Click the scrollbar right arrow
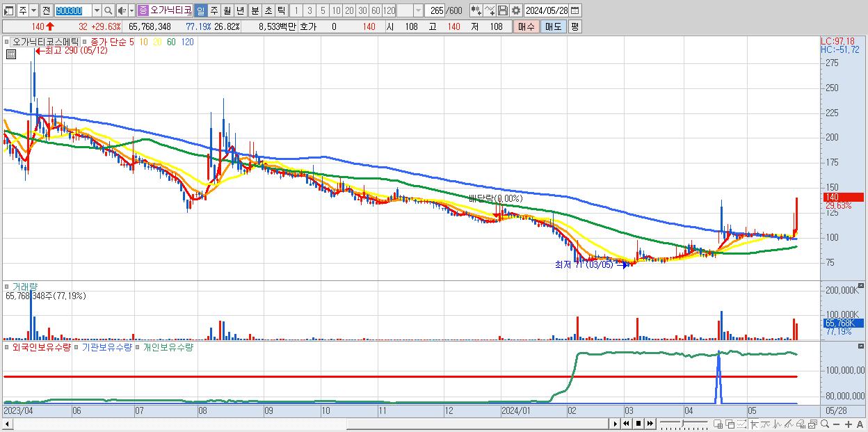 pos(615,424)
